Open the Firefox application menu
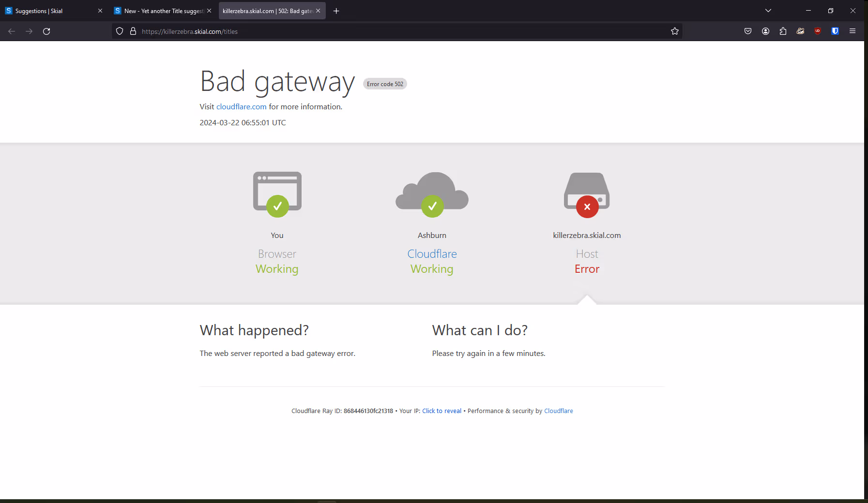868x503 pixels. point(853,31)
